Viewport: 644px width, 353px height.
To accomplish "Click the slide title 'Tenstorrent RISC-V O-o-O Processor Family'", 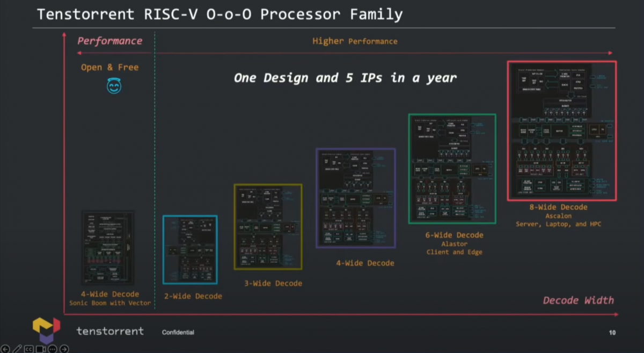I will tap(219, 14).
